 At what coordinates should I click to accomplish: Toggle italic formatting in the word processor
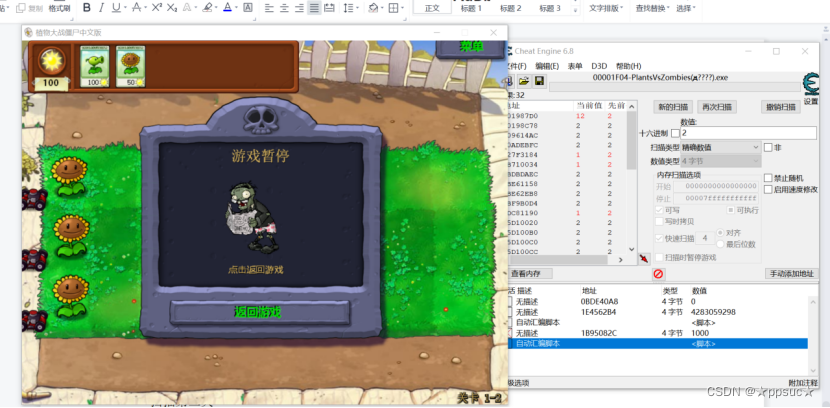(101, 8)
